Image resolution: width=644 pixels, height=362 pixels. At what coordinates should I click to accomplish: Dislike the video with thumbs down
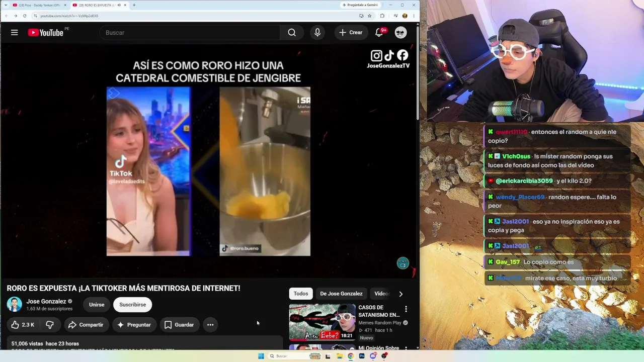coord(50,325)
